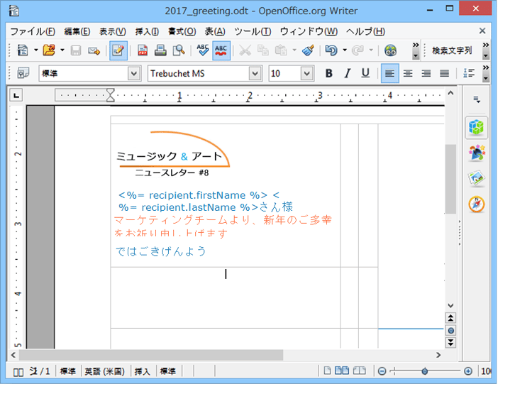This screenshot has height=399, width=532.
Task: Toggle Underline formatting
Action: tap(365, 73)
